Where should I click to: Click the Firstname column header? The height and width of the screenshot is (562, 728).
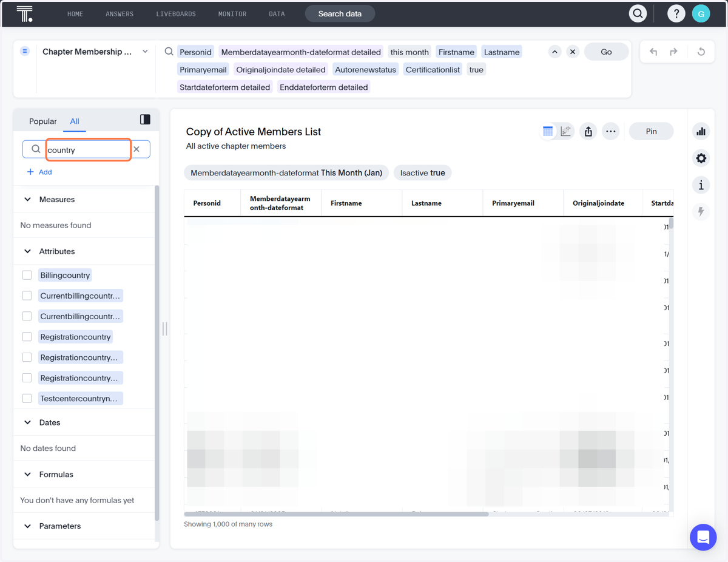(x=362, y=203)
